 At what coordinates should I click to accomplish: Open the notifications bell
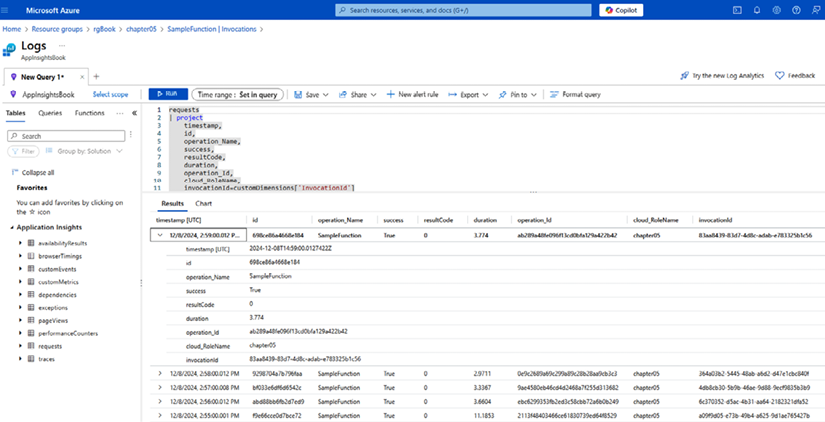(757, 10)
